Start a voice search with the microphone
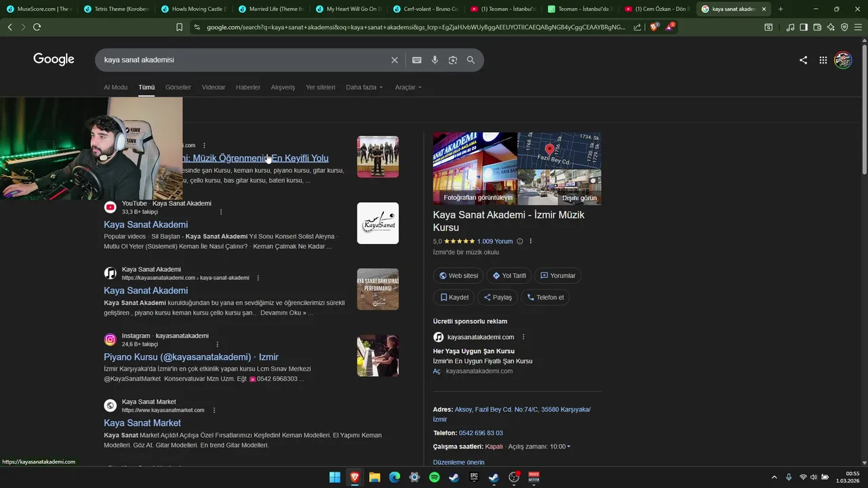The image size is (868, 488). click(435, 60)
